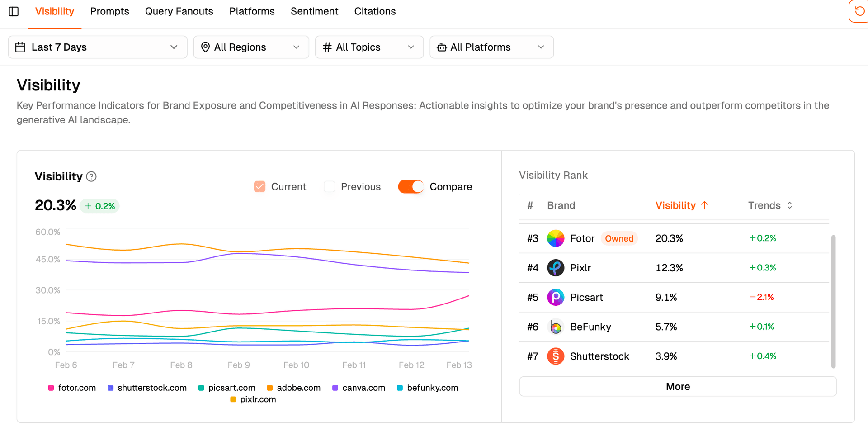Switch to the Prompts tab
This screenshot has width=868, height=427.
point(109,11)
